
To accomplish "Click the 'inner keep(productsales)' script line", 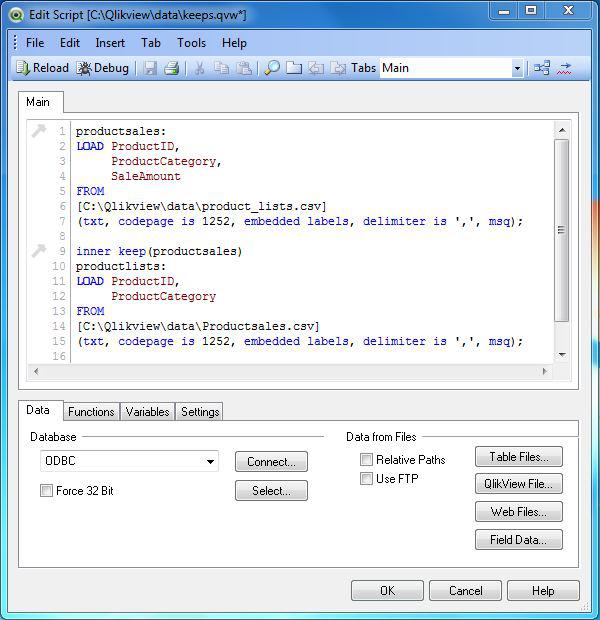I will pos(159,251).
